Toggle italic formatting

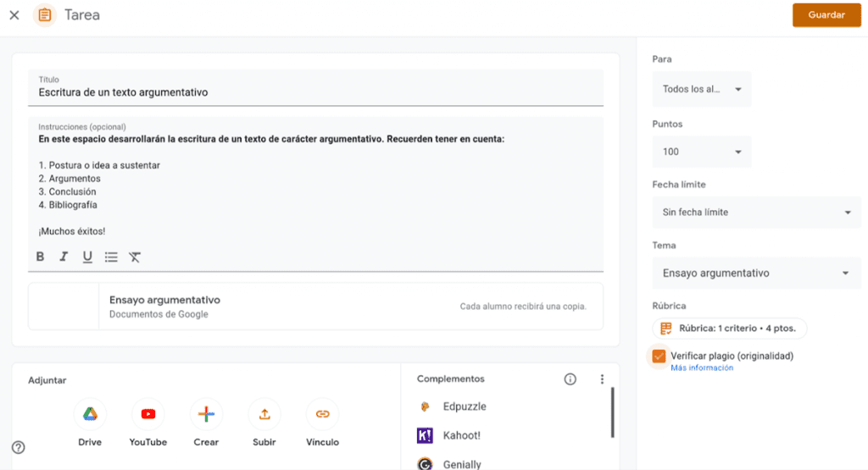64,257
